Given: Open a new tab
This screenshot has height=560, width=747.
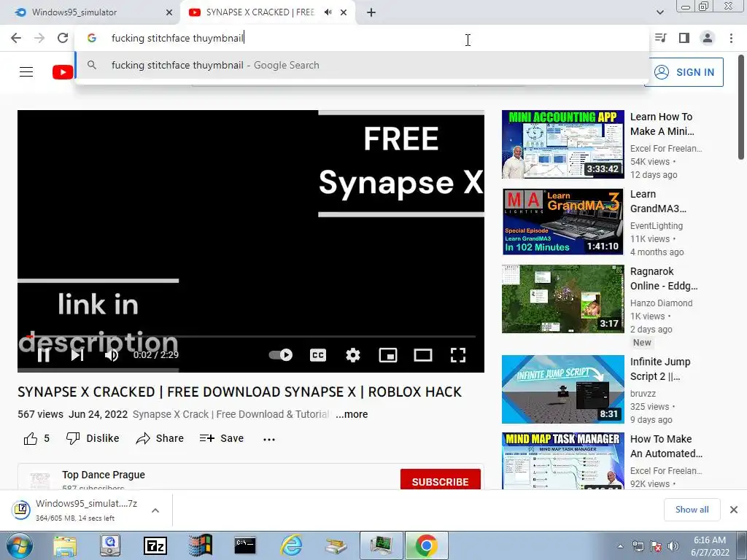Looking at the screenshot, I should (x=371, y=12).
